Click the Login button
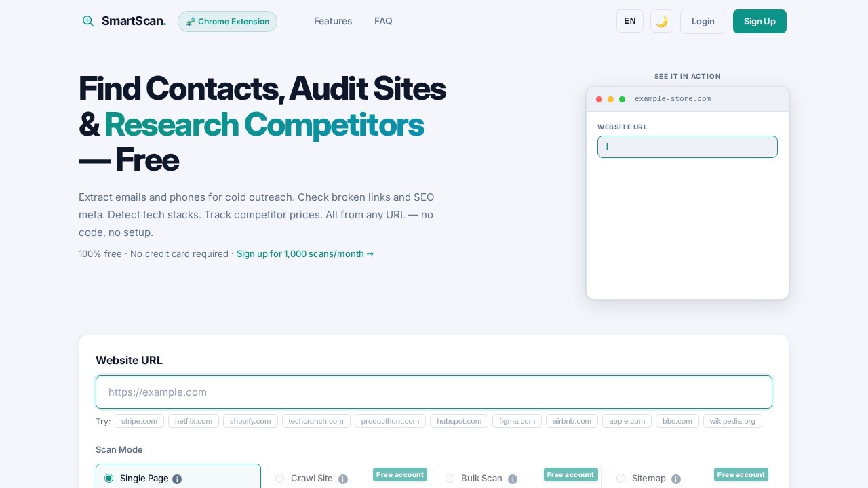868x488 pixels. point(703,21)
